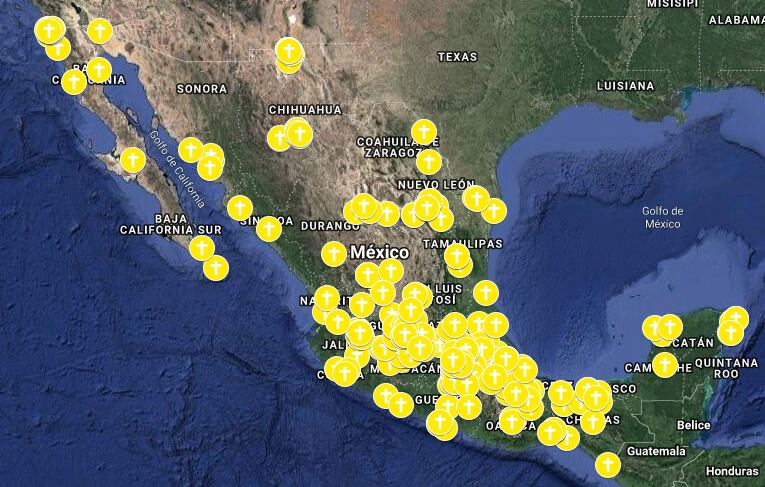Click the Golfo de México water label
765x487 pixels.
tap(663, 218)
